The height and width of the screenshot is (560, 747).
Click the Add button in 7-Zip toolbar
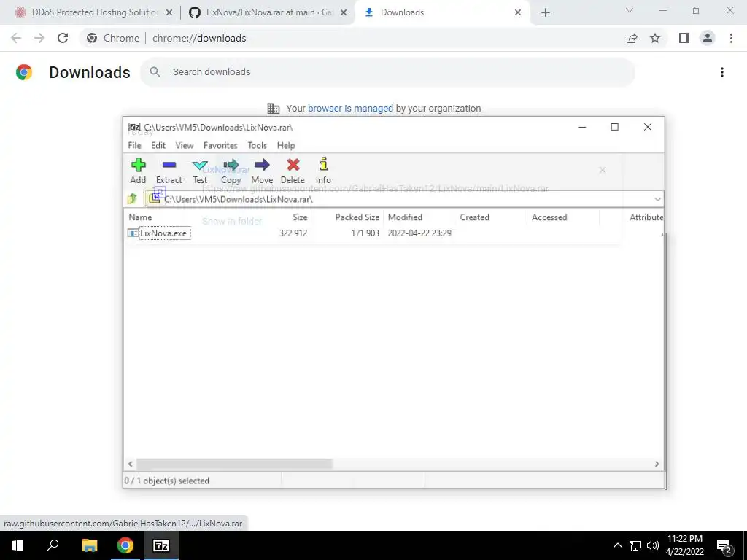138,171
